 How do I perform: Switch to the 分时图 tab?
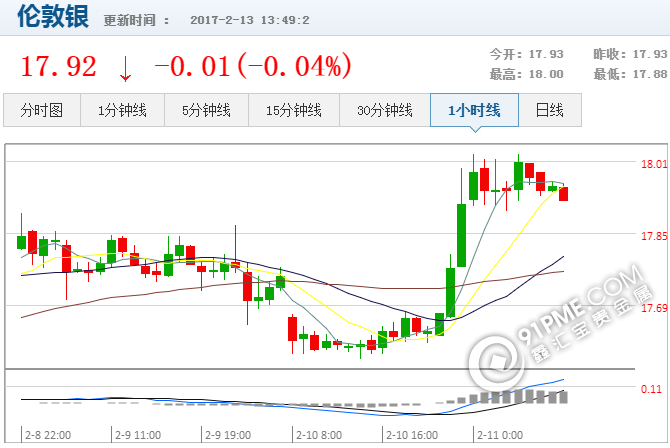click(42, 110)
